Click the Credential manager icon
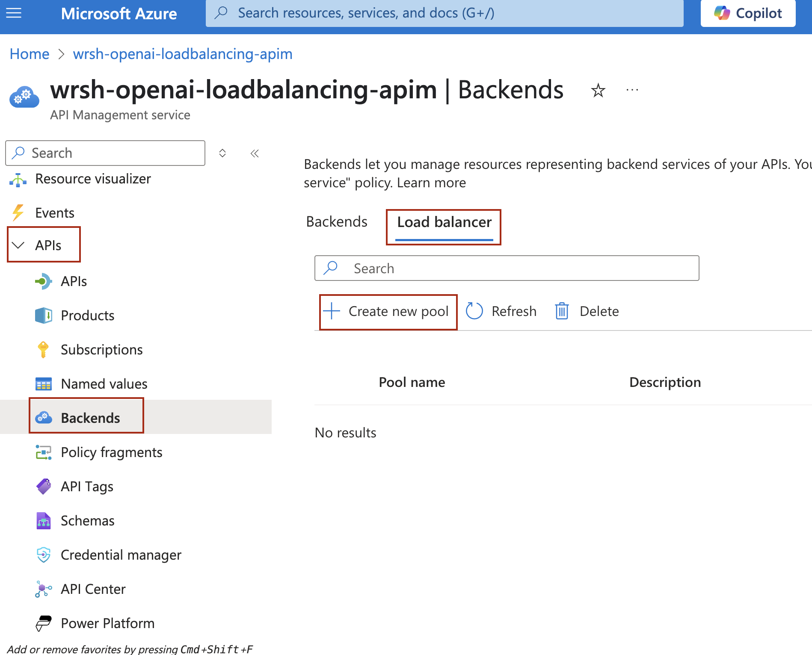Screen dimensions: 812x655 [x=43, y=555]
